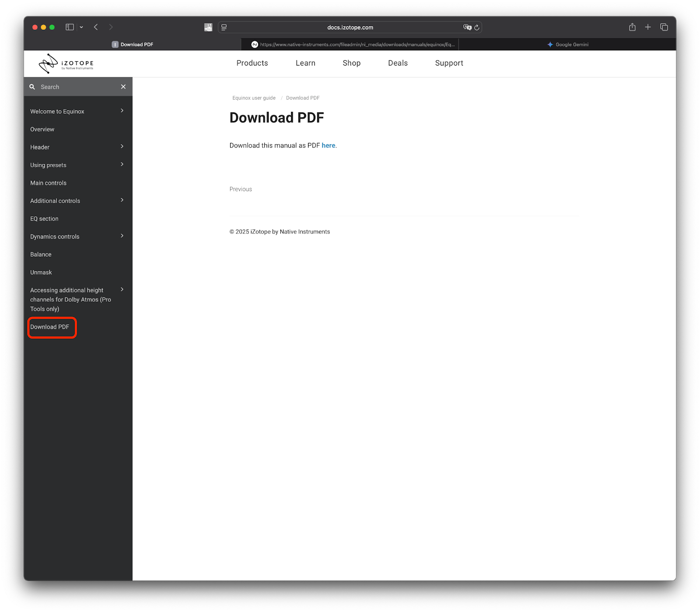The image size is (700, 612).
Task: Click the translate icon in address bar
Action: pos(467,27)
